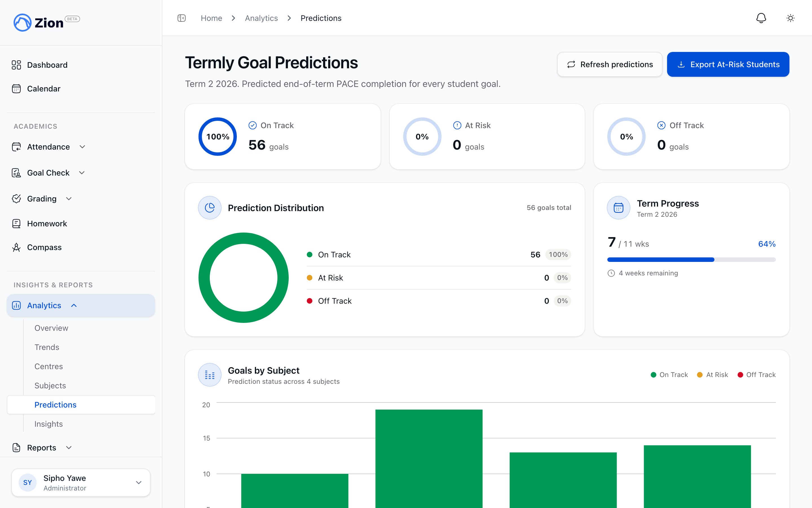Expand the Goal Check submenu chevron
The image size is (812, 508).
coord(82,173)
